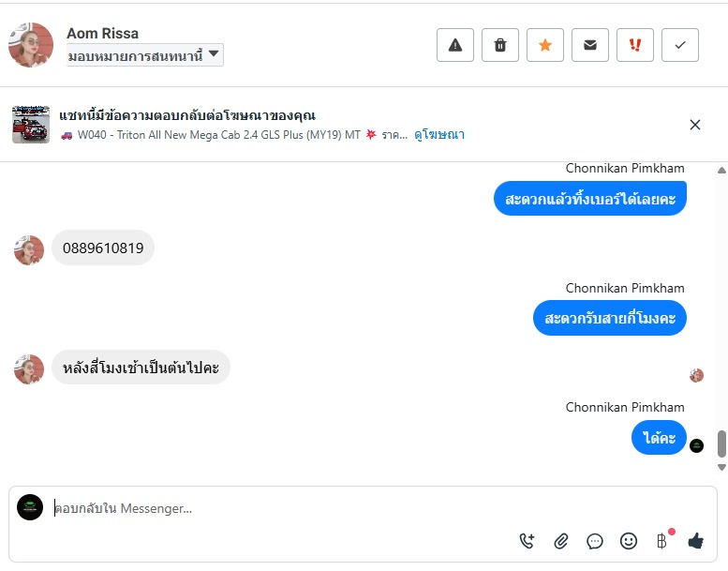Click the Triton ad thumbnail image

(31, 125)
